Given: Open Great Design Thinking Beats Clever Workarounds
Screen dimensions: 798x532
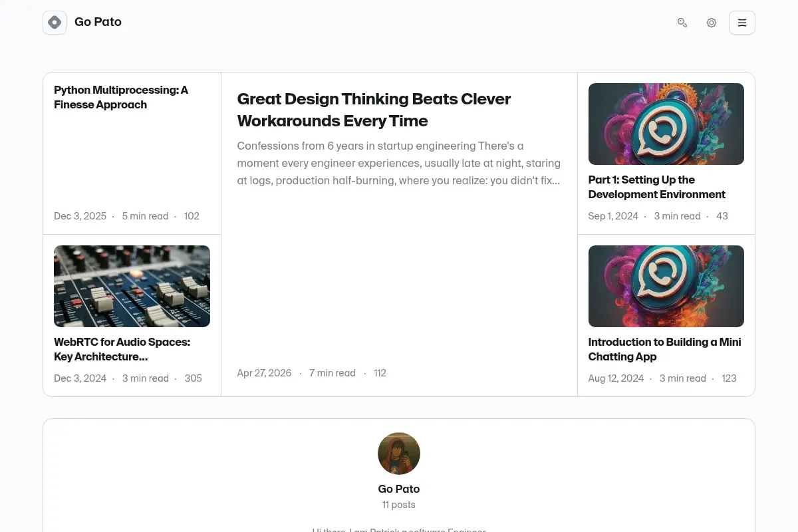Looking at the screenshot, I should 374,110.
